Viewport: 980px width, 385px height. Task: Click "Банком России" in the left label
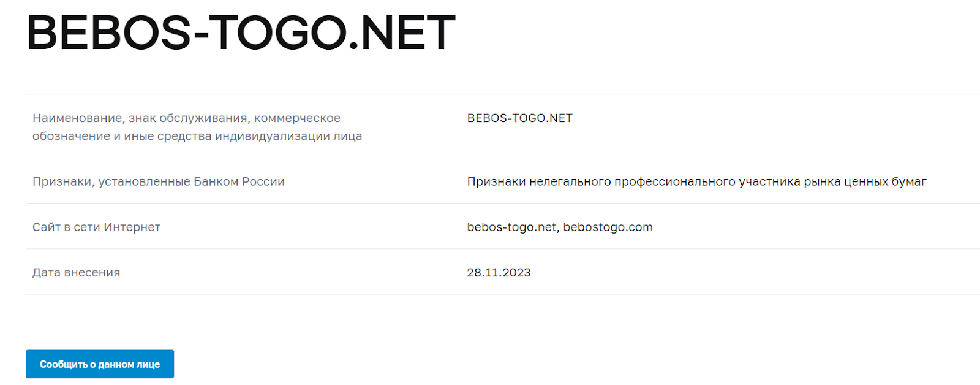pos(239,182)
